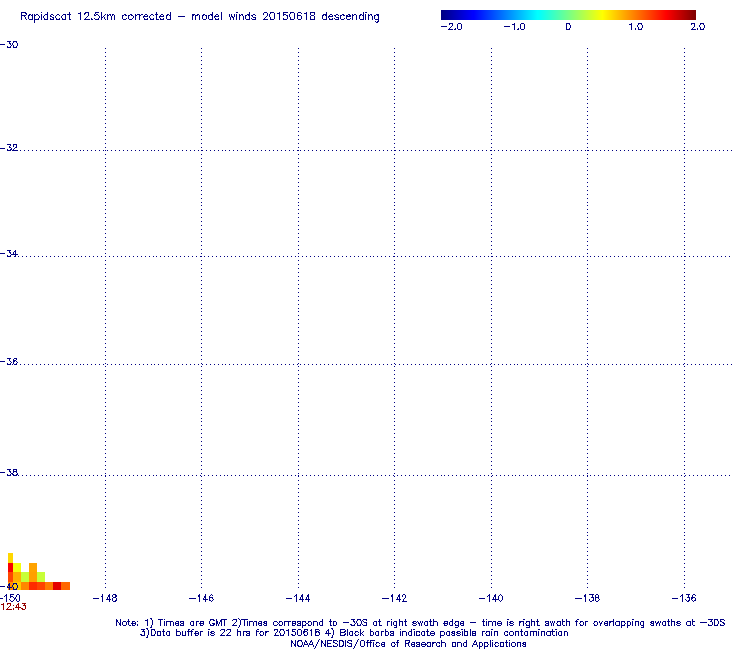Click the -30 latitude axis label
Screen dimensions: 740x650
pyautogui.click(x=9, y=45)
